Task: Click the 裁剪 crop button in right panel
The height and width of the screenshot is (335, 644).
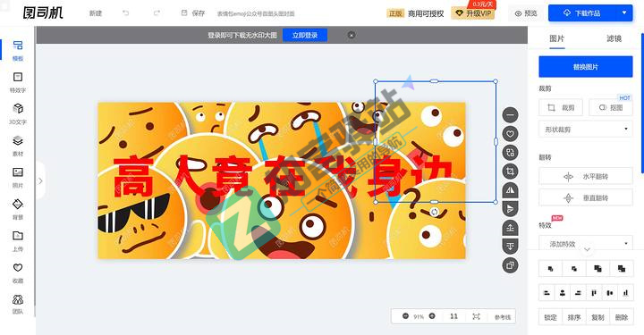Action: point(561,108)
